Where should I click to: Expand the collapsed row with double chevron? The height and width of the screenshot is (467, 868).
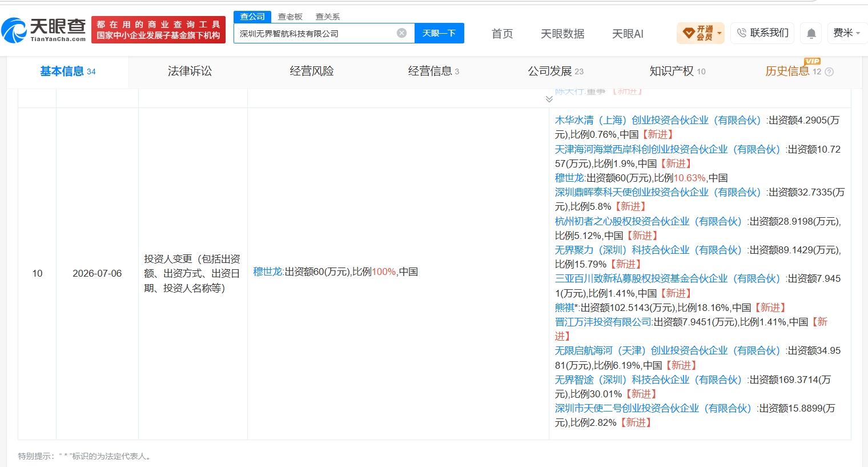549,99
